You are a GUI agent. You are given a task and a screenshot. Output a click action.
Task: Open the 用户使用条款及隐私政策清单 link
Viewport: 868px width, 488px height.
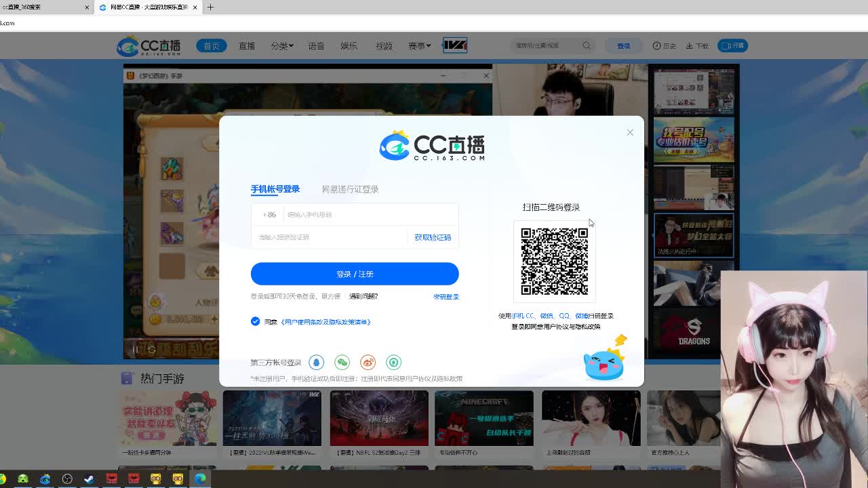click(325, 322)
